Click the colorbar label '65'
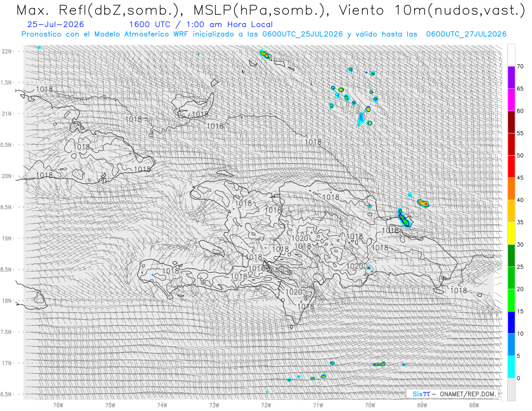532x411 pixels. (520, 89)
